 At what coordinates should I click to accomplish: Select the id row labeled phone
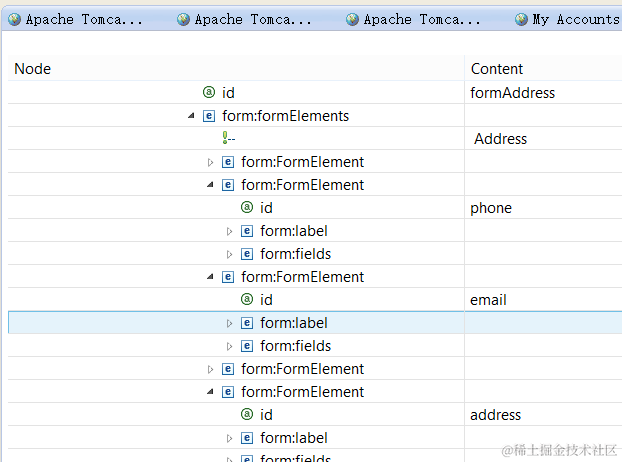coord(266,208)
